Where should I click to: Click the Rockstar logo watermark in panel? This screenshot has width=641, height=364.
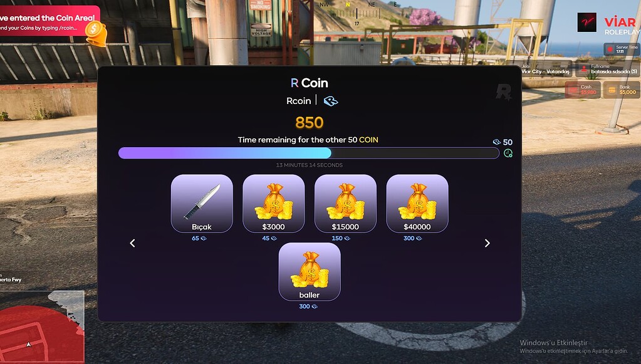coord(504,92)
